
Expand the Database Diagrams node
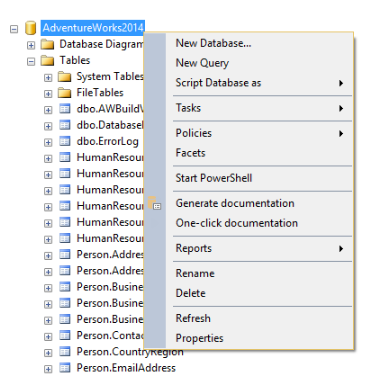click(x=31, y=45)
